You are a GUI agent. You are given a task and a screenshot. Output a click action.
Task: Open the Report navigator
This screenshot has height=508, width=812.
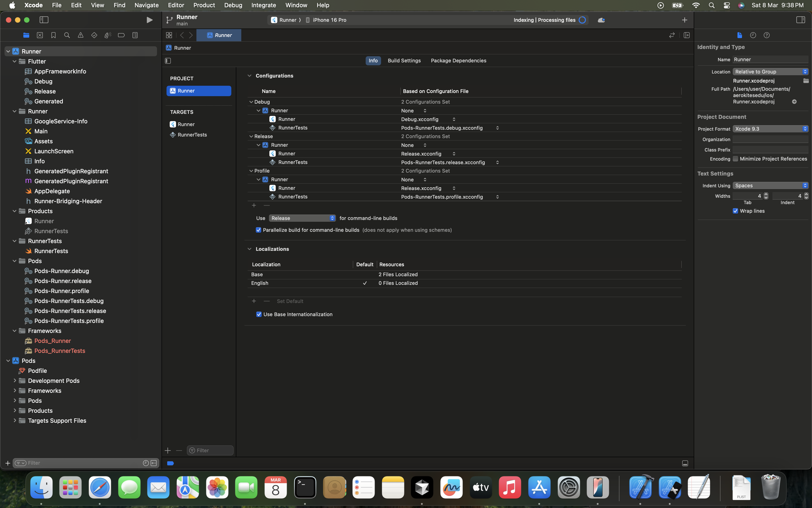pyautogui.click(x=135, y=35)
